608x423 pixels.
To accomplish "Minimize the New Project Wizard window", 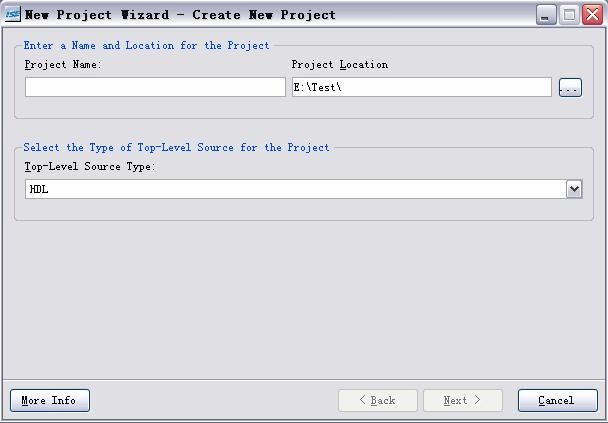I will [546, 15].
